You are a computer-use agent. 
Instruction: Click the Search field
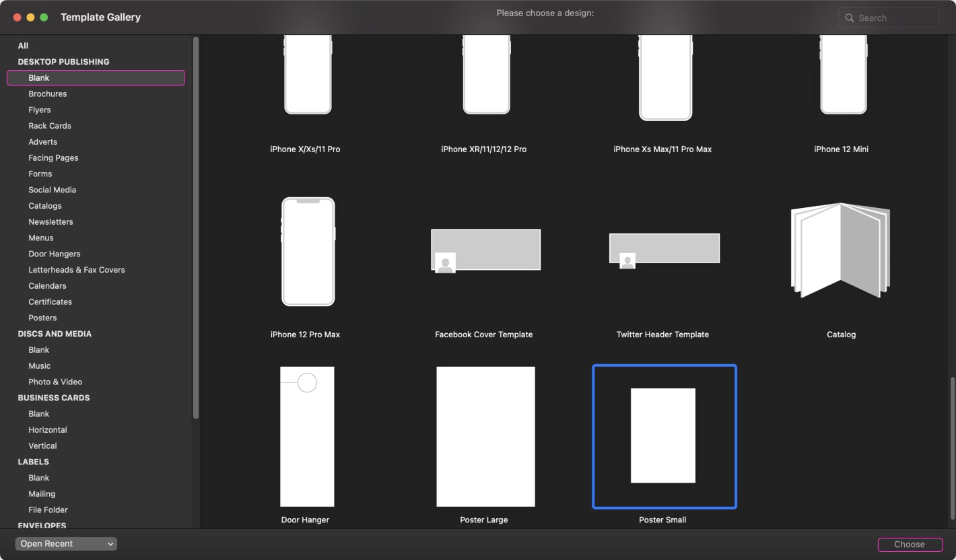887,17
